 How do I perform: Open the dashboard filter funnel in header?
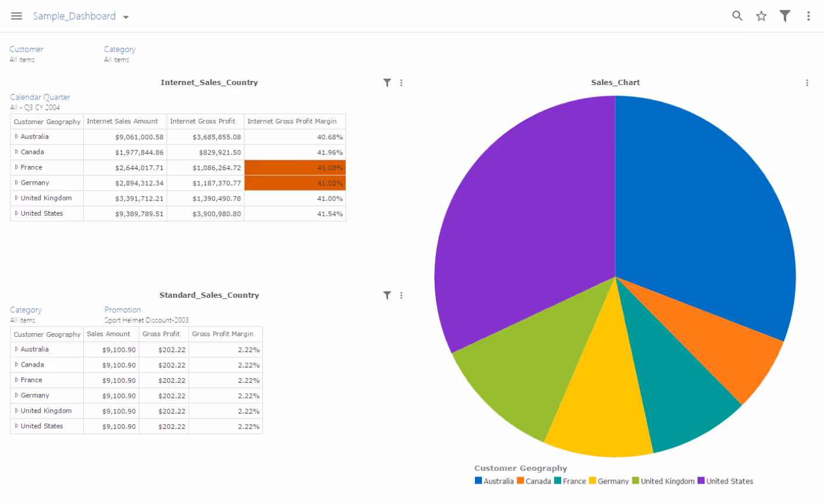point(785,16)
